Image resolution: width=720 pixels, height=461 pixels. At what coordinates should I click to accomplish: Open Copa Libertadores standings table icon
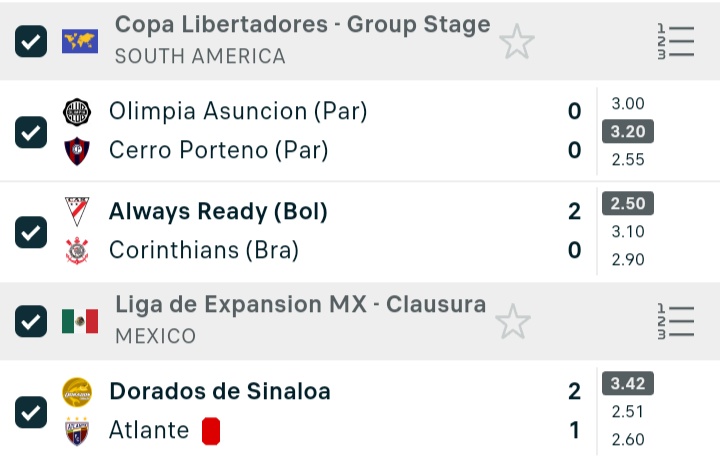[676, 41]
